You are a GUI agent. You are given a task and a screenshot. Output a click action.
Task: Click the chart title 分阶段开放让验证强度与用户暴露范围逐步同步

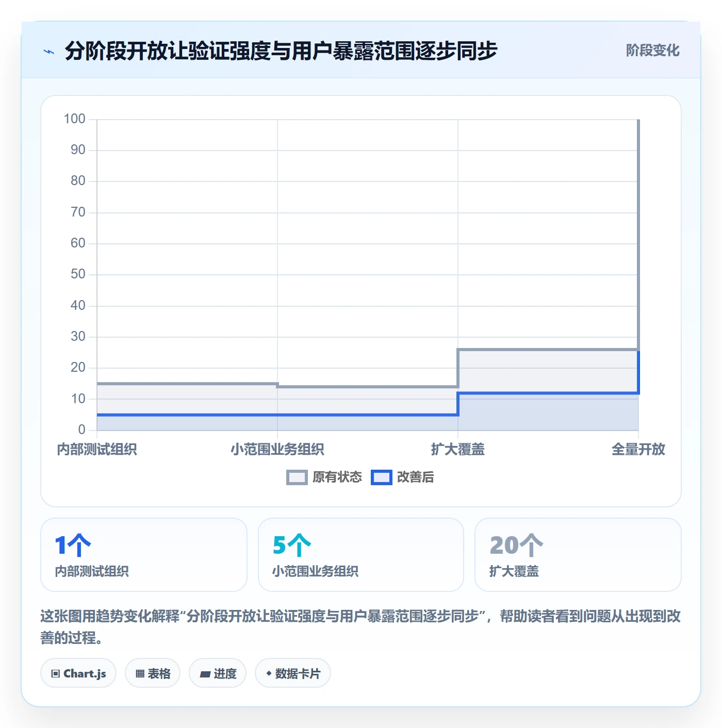coord(281,51)
